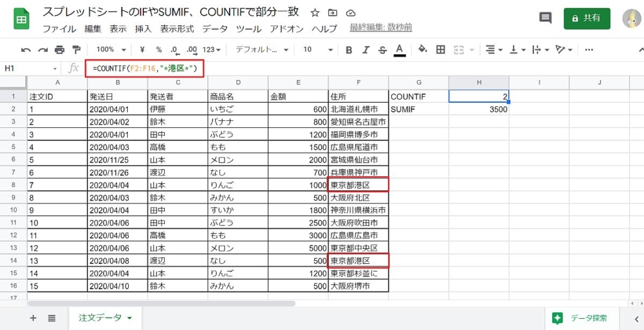The image size is (644, 330).
Task: Open the データ menu
Action: [215, 29]
